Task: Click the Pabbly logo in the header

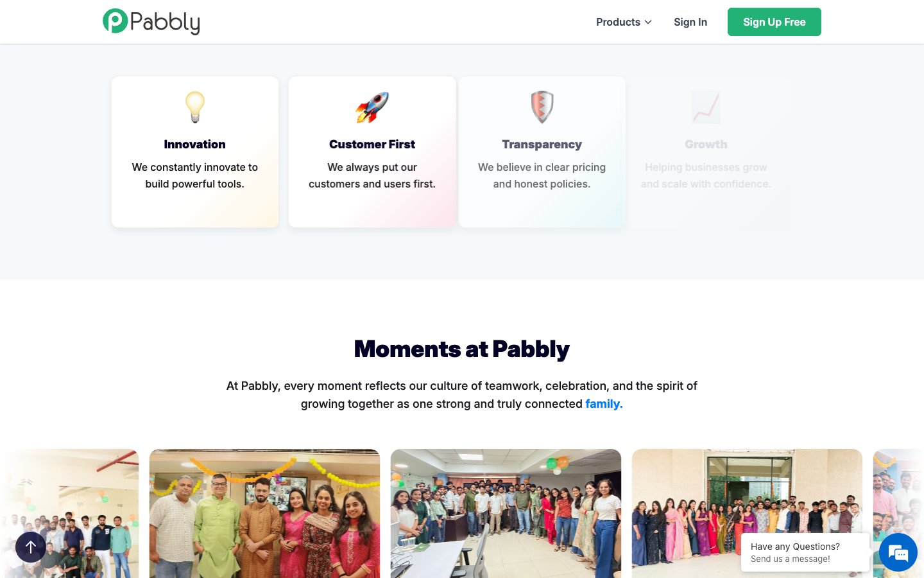Action: click(151, 22)
